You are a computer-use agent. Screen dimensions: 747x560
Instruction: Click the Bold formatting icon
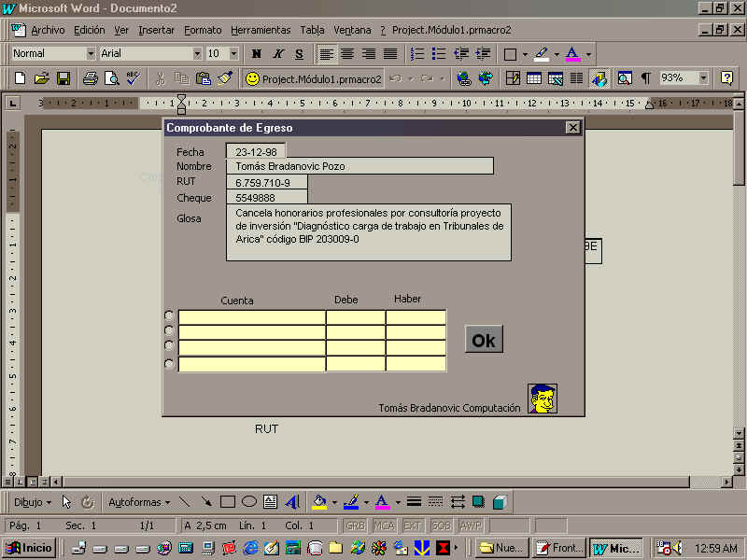pyautogui.click(x=257, y=54)
